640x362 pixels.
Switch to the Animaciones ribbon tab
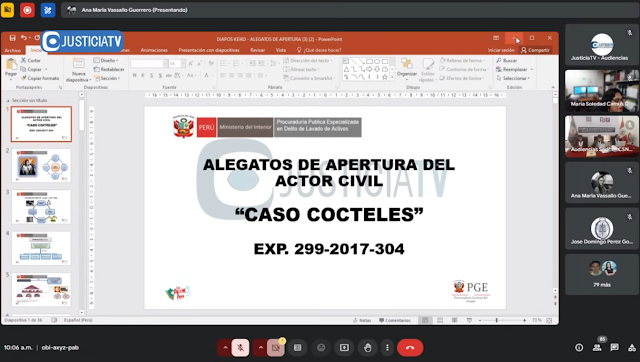coord(154,50)
